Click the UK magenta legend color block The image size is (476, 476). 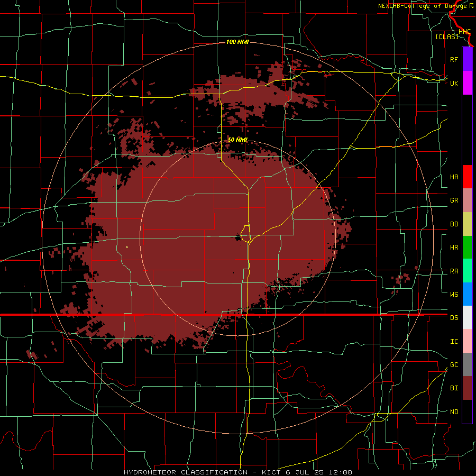(x=467, y=83)
